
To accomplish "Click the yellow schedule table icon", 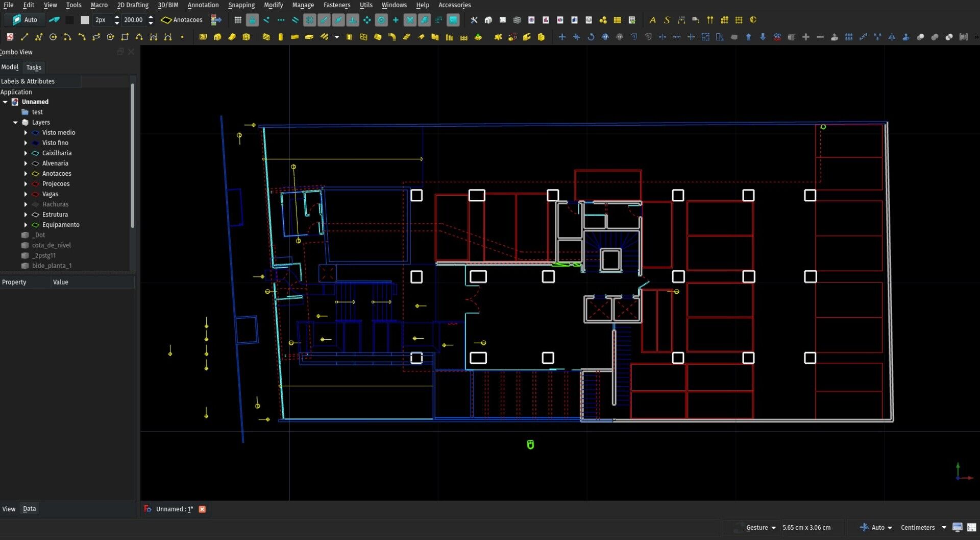I will [x=617, y=20].
